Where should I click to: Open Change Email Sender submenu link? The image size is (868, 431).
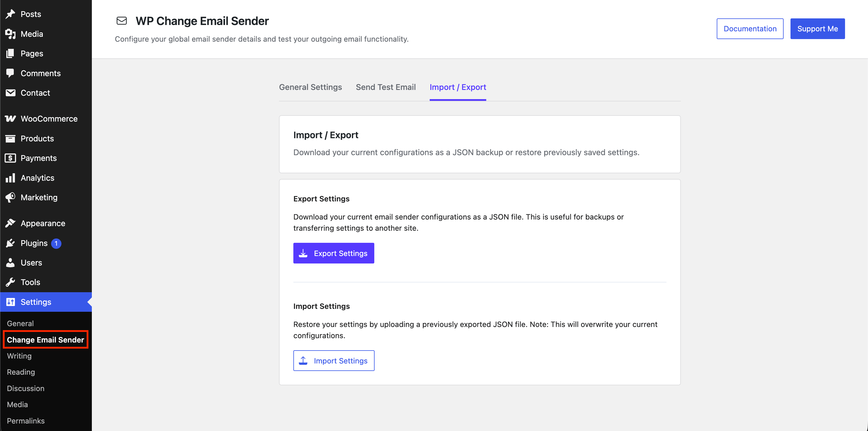pos(45,339)
